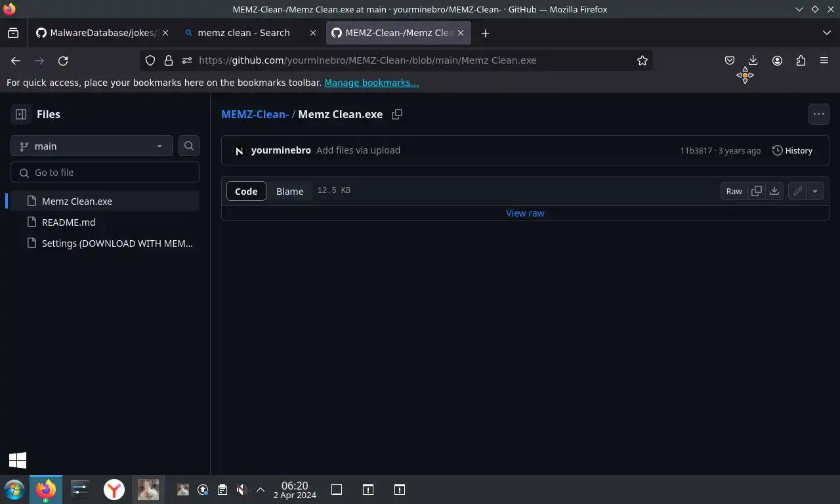View file History
Viewport: 840px width, 504px height.
792,150
